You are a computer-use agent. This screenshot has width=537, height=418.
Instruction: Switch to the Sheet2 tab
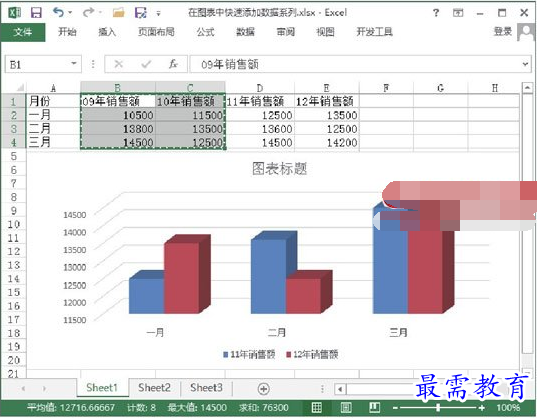pos(154,388)
